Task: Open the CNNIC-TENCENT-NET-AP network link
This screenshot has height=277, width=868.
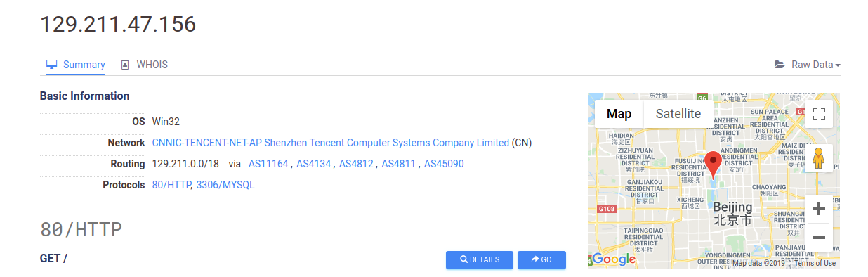Action: tap(331, 143)
